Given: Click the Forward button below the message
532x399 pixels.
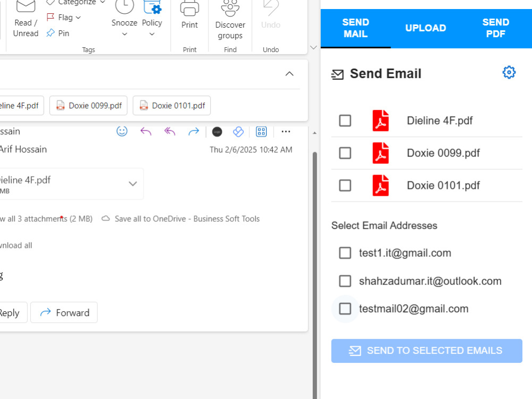Looking at the screenshot, I should [x=64, y=312].
